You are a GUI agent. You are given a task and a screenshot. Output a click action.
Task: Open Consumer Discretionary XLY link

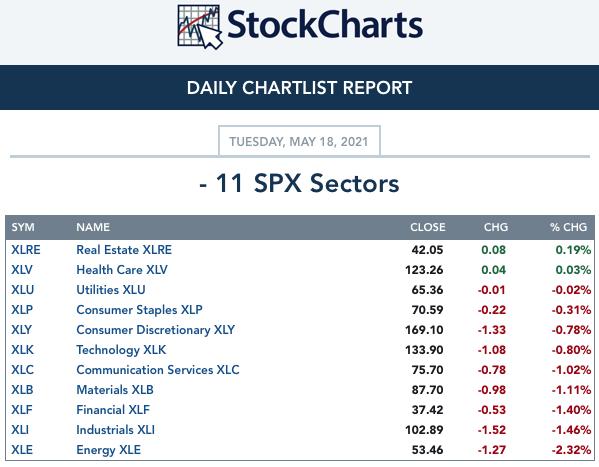coord(155,330)
